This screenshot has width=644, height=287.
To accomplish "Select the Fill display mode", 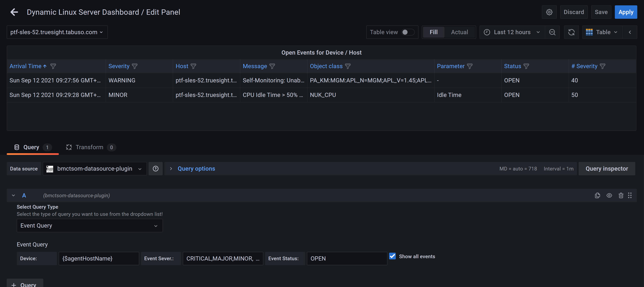I will [434, 32].
